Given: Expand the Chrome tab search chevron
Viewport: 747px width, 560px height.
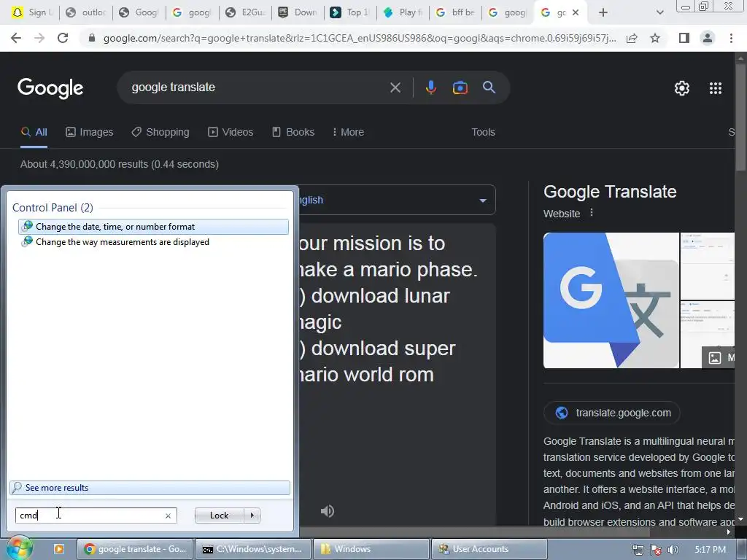Looking at the screenshot, I should (x=659, y=12).
